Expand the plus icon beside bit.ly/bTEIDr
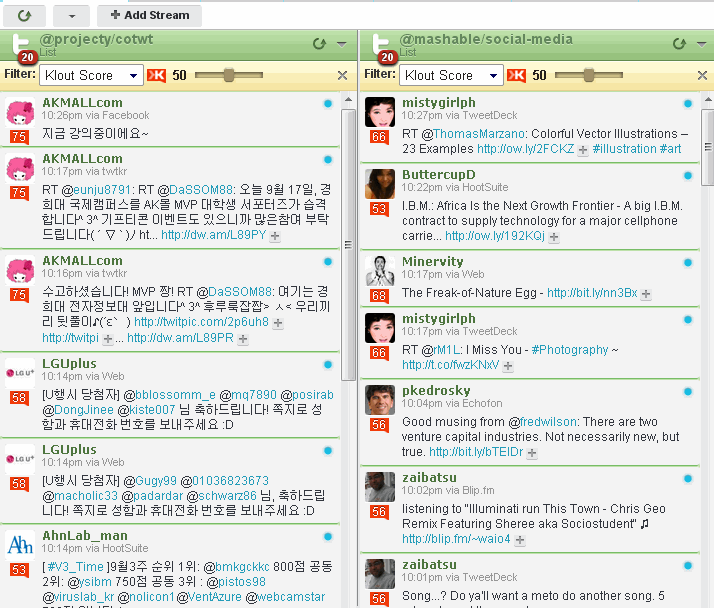This screenshot has width=714, height=608. (x=532, y=453)
